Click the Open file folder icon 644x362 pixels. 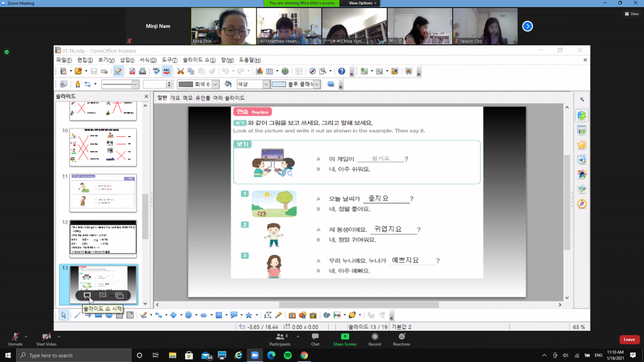point(78,71)
